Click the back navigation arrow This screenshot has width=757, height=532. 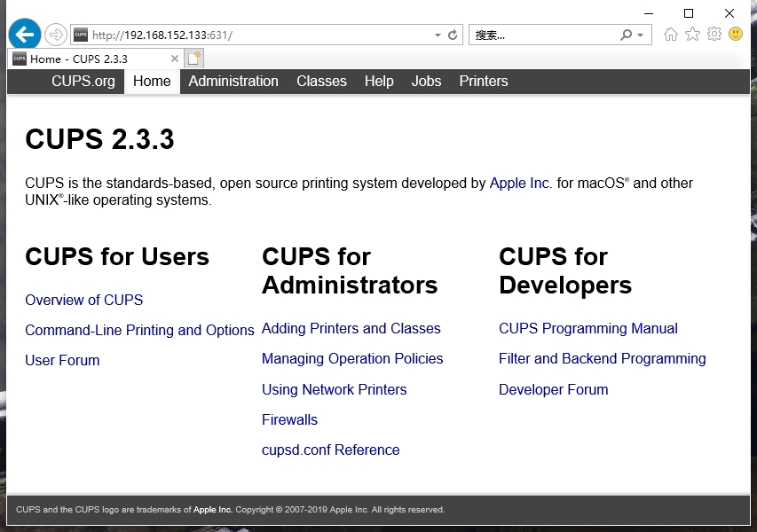click(24, 34)
